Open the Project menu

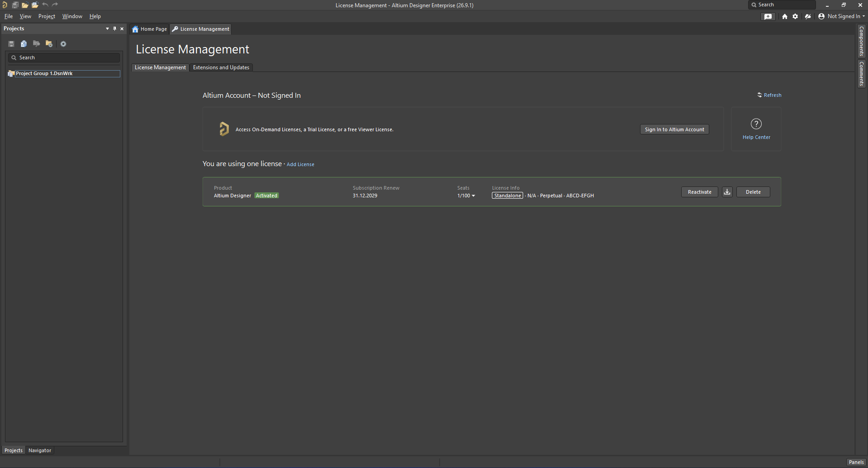[x=47, y=16]
